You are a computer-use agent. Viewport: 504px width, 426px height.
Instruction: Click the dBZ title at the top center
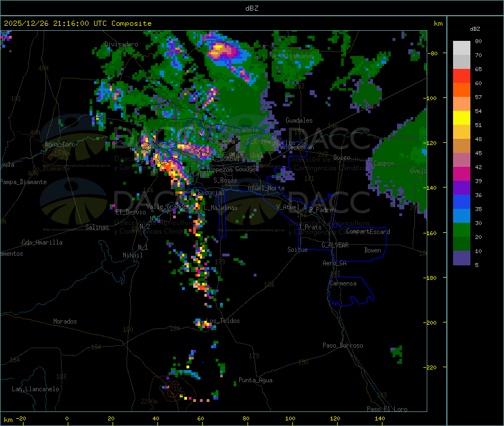tap(251, 8)
